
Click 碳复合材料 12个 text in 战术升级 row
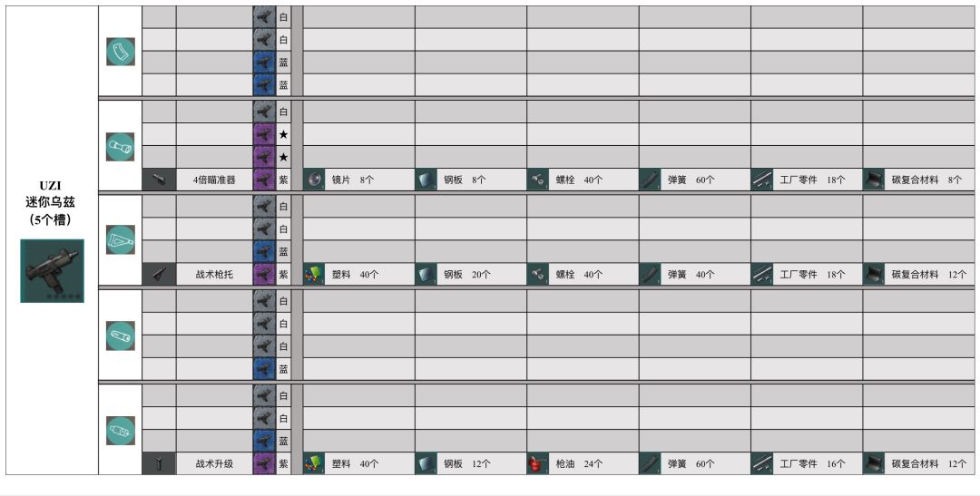pos(929,464)
